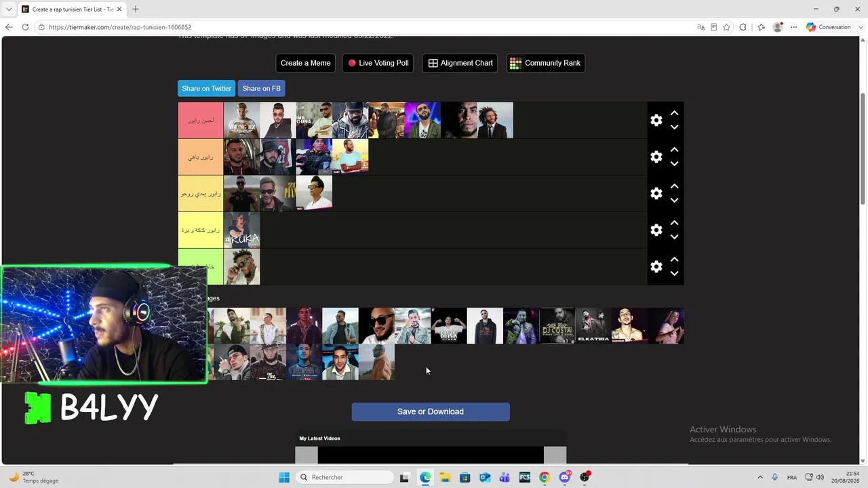Open settings gear for the red tier row
Viewport: 868px width, 488px height.
656,120
